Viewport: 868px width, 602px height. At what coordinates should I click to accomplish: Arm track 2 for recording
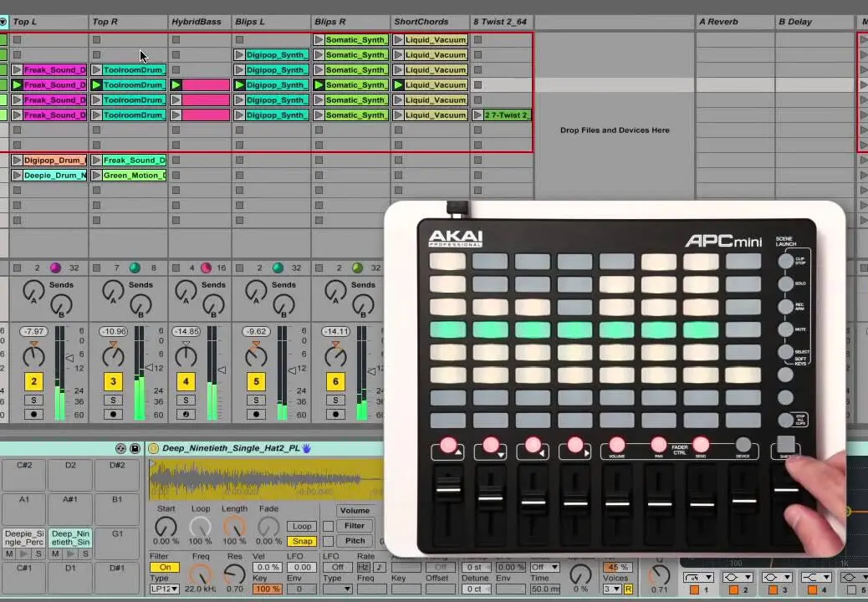tap(33, 414)
